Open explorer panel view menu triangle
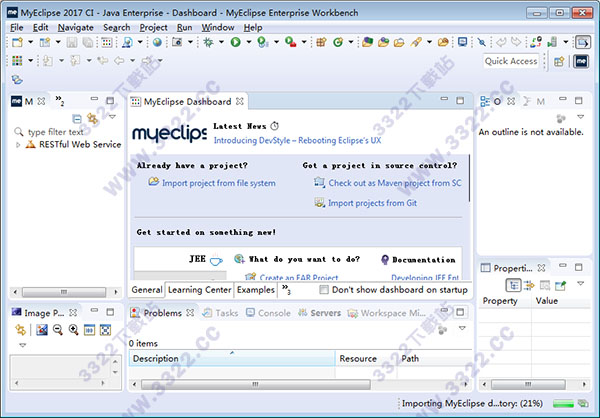 tap(112, 117)
